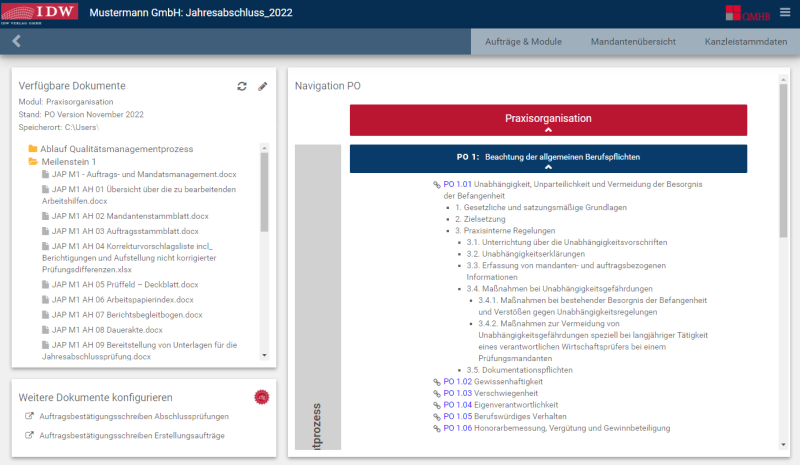
Task: Open JAP M1 AH 05 Prüffeld Deckblatt.docx
Action: pyautogui.click(x=120, y=285)
